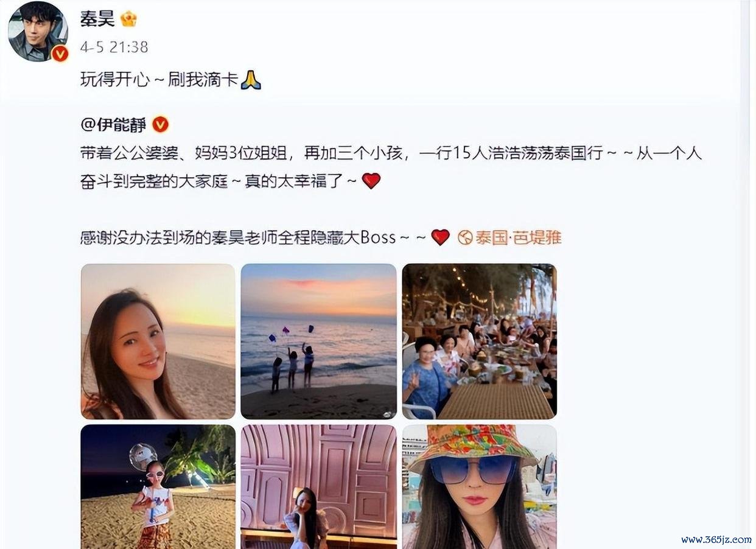This screenshot has height=549, width=756.
Task: Open the sunset beach selfie photo
Action: (158, 341)
